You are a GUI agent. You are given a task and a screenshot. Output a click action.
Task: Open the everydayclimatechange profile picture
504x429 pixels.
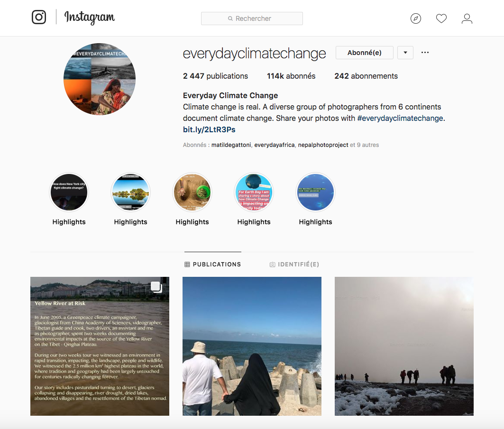click(x=100, y=79)
